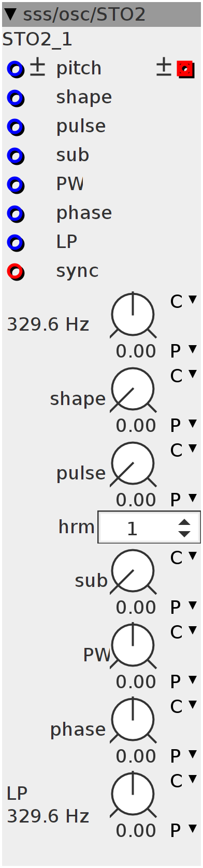This screenshot has height=868, width=203.
Task: Open the C dropdown beside shape knob
Action: click(x=183, y=376)
